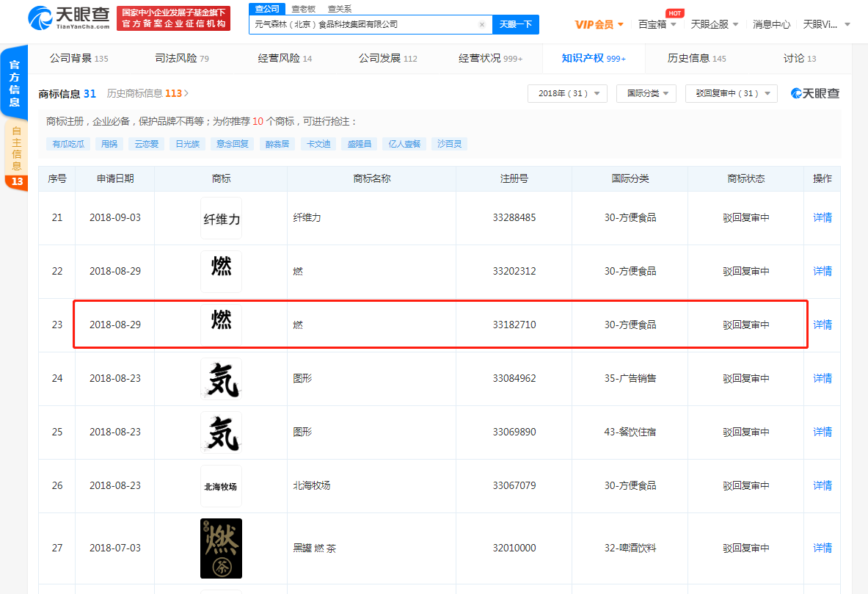The height and width of the screenshot is (594, 868).
Task: Click the recommended trademark 有瓜吃瓜
Action: point(68,144)
